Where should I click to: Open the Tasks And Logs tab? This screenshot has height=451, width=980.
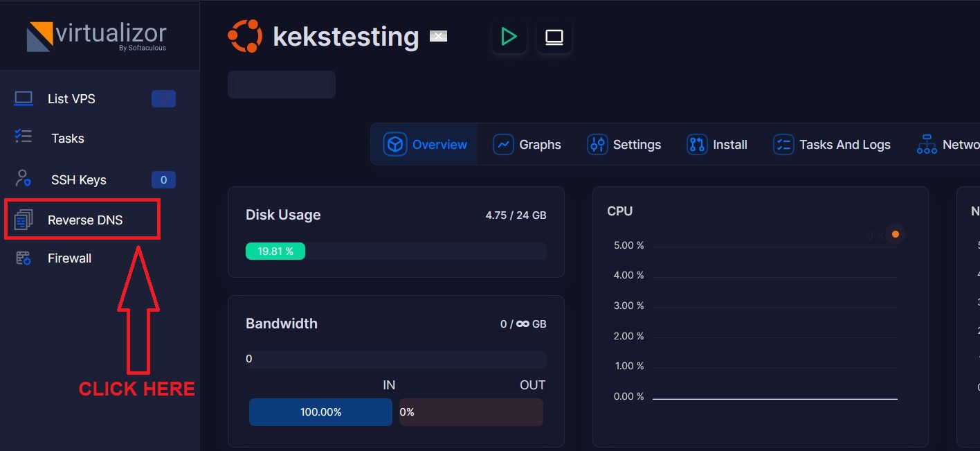coord(832,145)
